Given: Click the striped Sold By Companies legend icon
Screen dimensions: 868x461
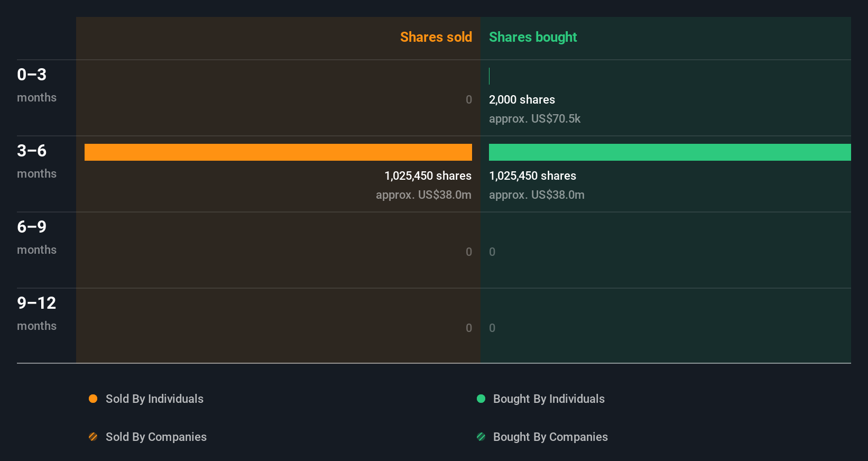Looking at the screenshot, I should [x=93, y=437].
